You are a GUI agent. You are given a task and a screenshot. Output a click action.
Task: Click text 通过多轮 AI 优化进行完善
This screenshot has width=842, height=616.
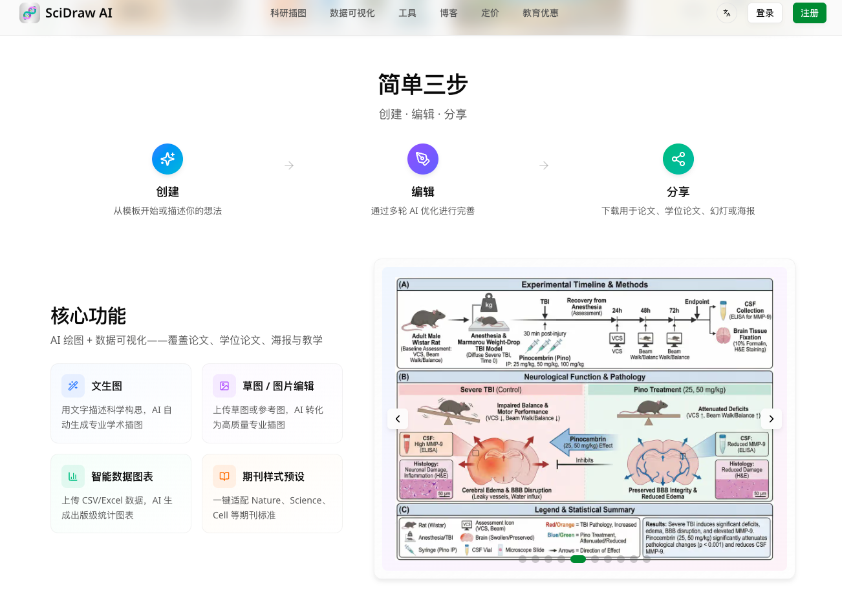tap(423, 211)
